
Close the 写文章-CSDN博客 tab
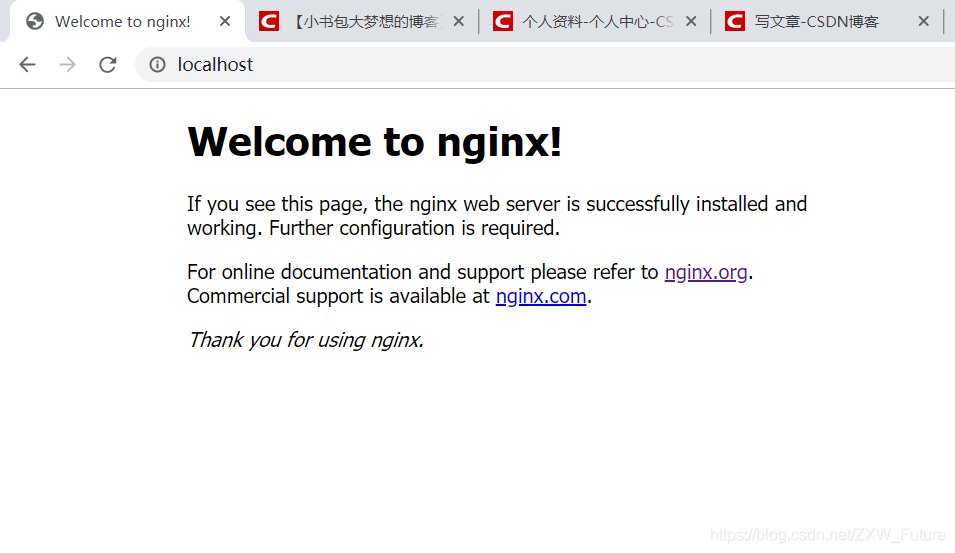923,21
